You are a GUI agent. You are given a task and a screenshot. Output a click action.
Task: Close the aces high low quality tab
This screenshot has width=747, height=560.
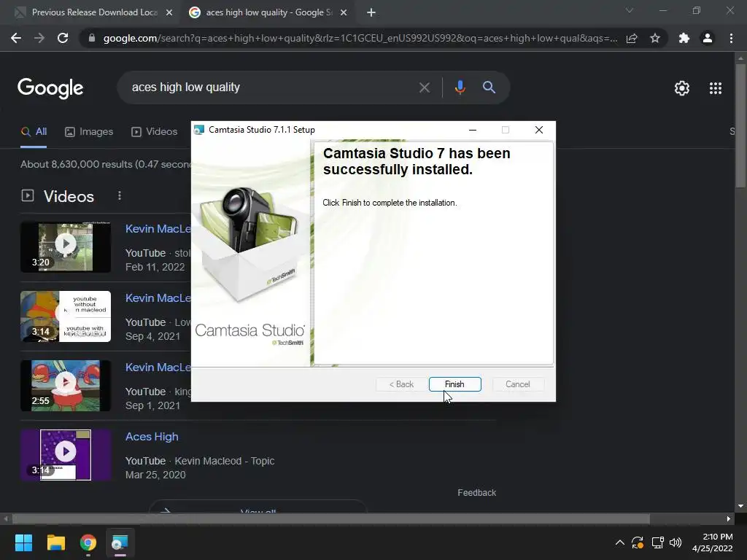pyautogui.click(x=344, y=12)
